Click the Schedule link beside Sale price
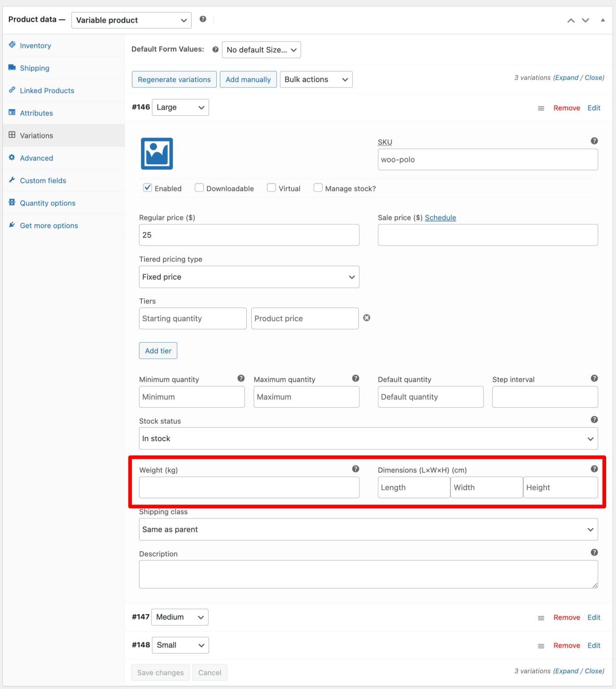Viewport: 616px width, 689px height. [440, 218]
